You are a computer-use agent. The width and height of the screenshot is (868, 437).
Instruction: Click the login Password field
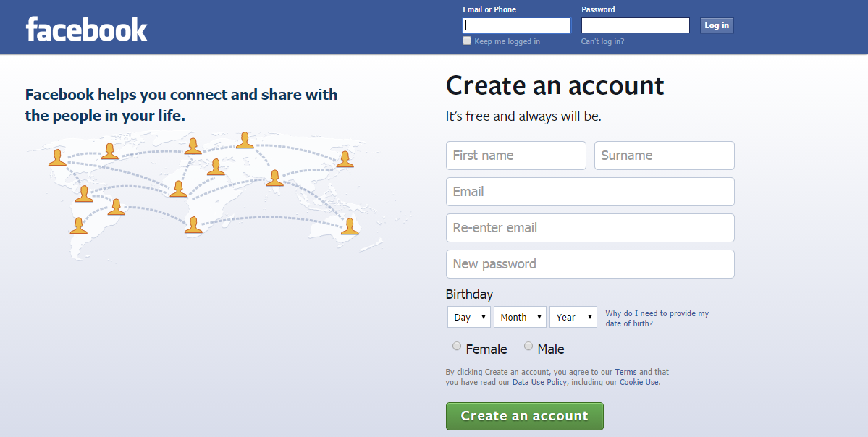(x=636, y=25)
